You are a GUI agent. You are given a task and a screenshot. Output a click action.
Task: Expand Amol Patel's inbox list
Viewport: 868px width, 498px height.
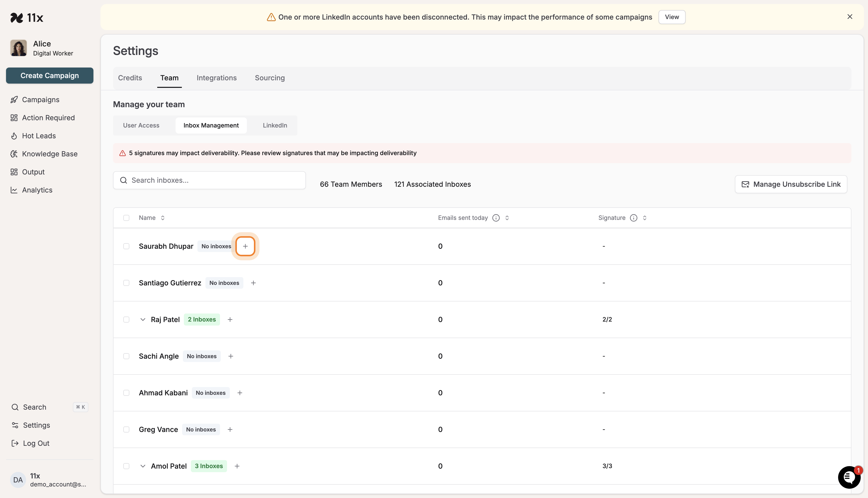click(143, 466)
